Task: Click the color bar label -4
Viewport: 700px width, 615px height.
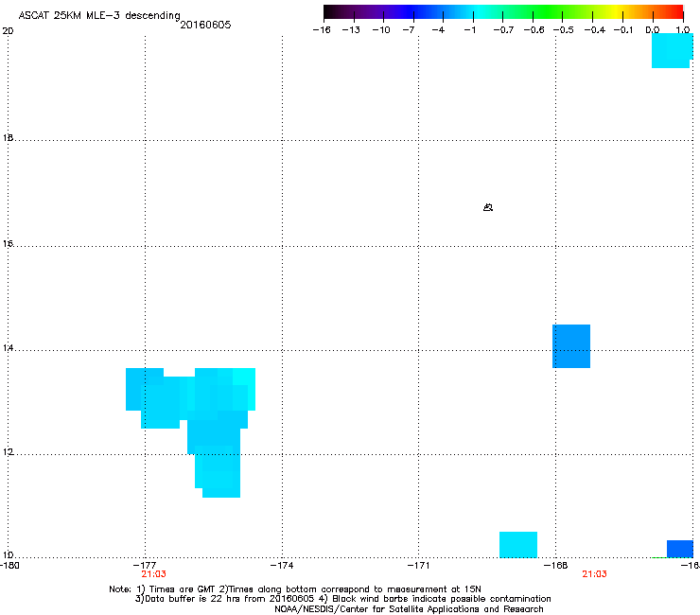Action: tap(438, 30)
